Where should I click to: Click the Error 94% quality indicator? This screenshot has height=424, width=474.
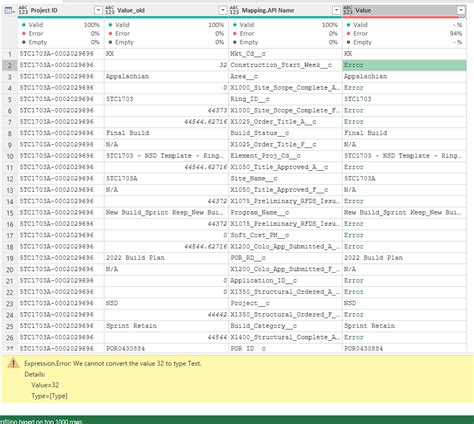point(404,33)
